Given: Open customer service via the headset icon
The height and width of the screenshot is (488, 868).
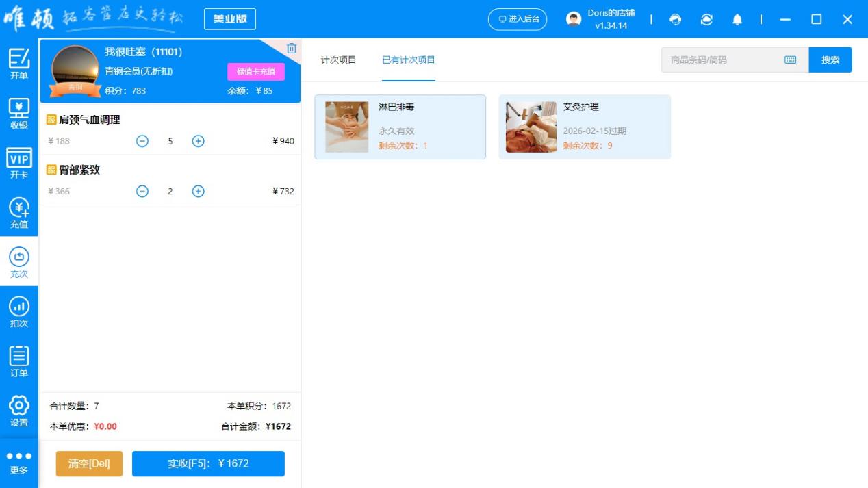Looking at the screenshot, I should coord(676,20).
